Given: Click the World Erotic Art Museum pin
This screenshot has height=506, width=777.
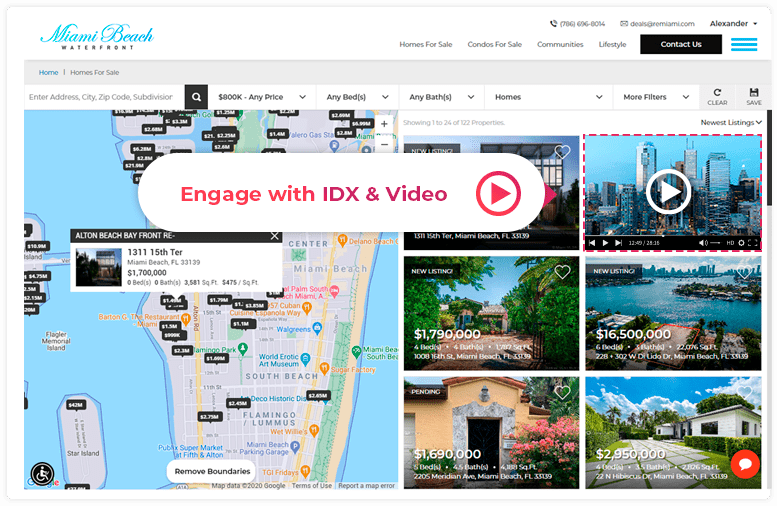Looking at the screenshot, I should 305,358.
